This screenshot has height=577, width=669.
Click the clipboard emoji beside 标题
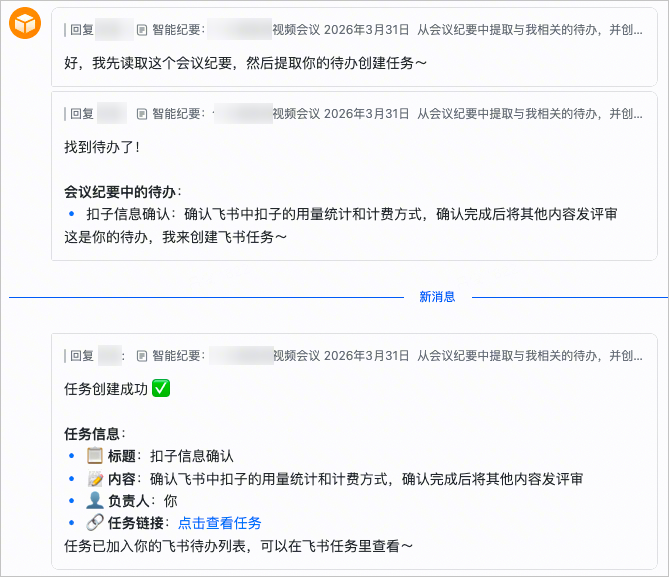click(x=95, y=456)
